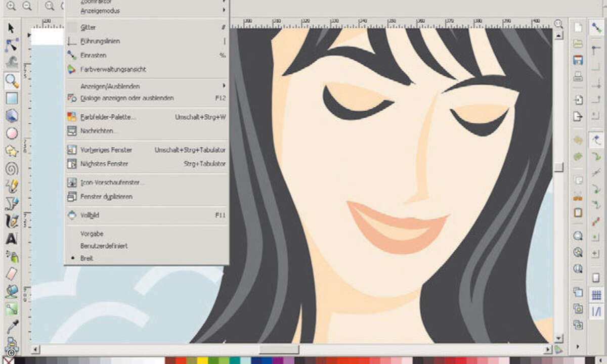Viewport: 607px width, 364px height.
Task: Select the Zoom magnifier tool
Action: (x=11, y=80)
